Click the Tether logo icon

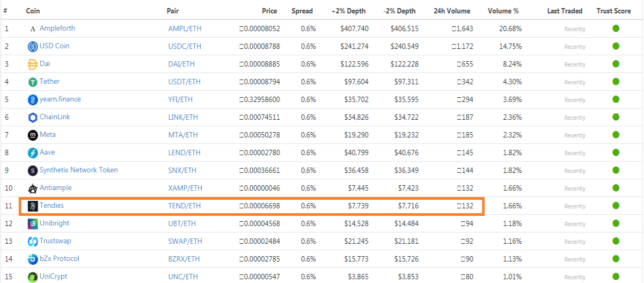(33, 82)
